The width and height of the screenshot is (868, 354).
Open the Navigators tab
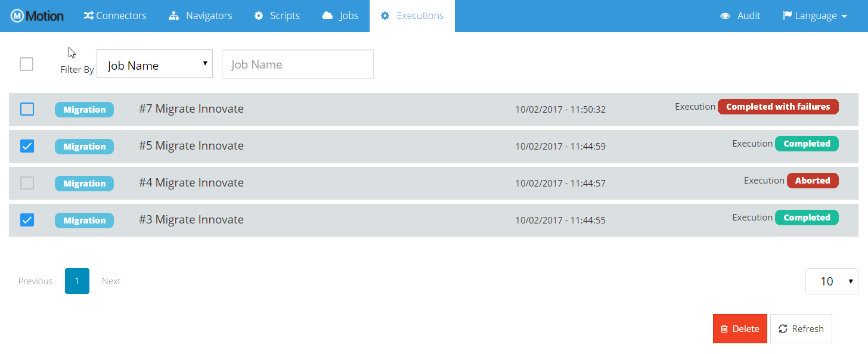click(x=200, y=16)
